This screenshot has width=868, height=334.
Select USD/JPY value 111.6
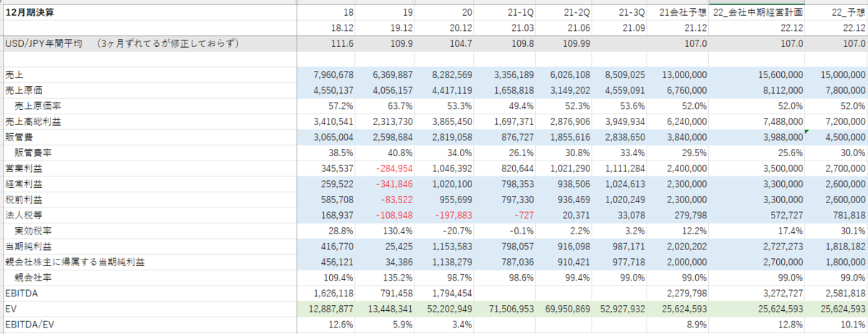[x=342, y=43]
